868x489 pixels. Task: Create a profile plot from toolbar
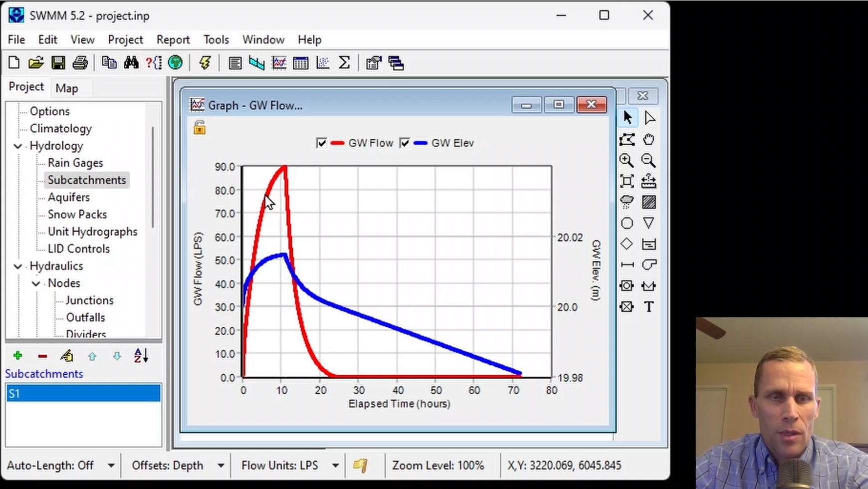coord(256,63)
